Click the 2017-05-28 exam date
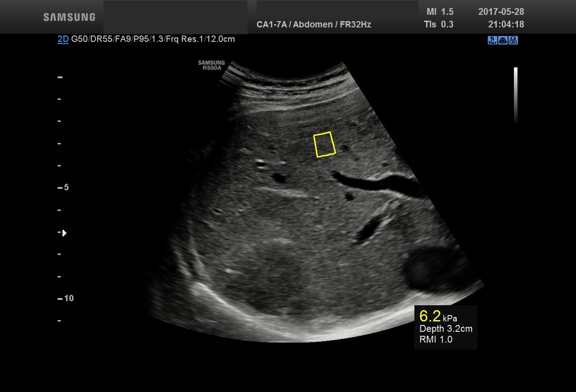 click(501, 12)
